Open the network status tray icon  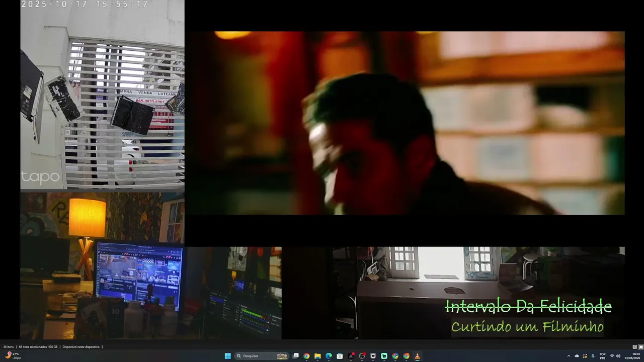[612, 356]
